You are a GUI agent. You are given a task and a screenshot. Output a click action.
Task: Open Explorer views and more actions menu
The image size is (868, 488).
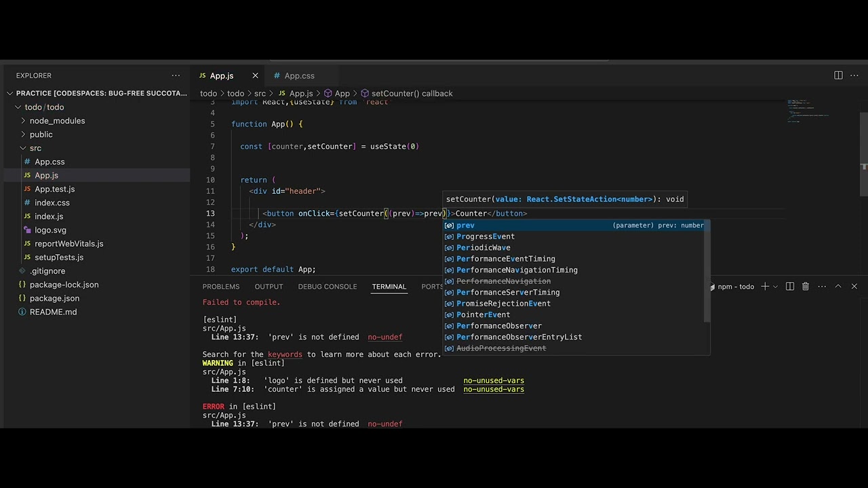[x=176, y=75]
